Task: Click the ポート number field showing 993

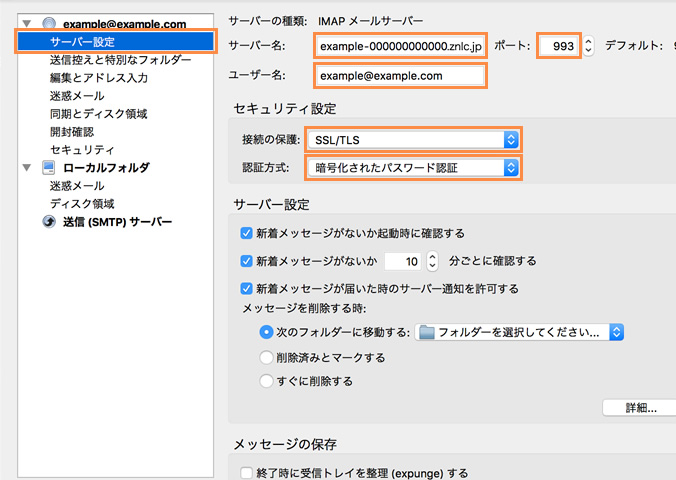Action: click(559, 46)
